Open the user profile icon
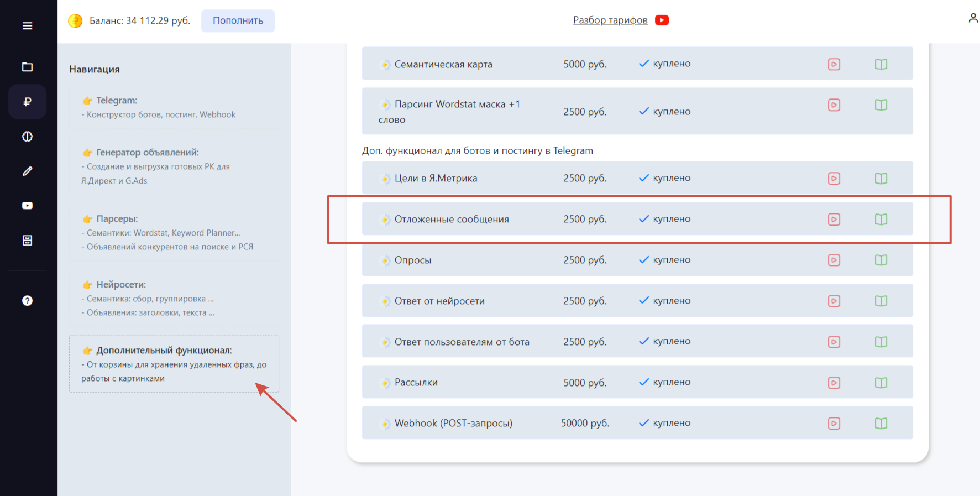The image size is (980, 496). 973,18
